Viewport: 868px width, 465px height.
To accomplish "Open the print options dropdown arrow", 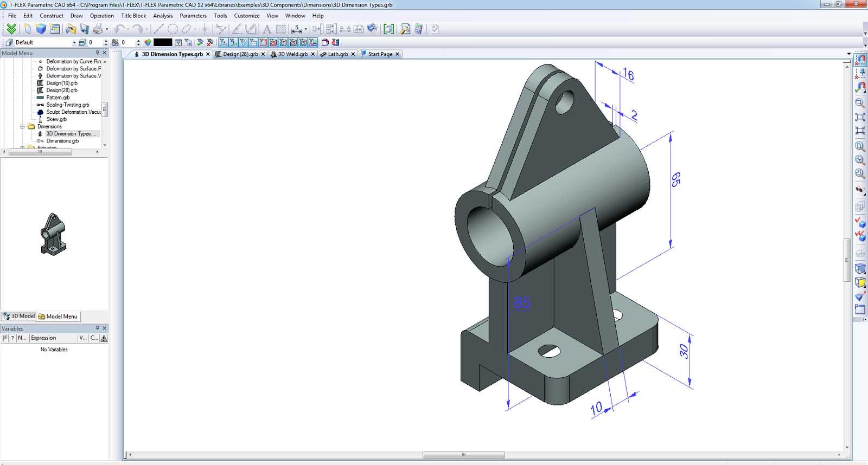I will point(107,29).
